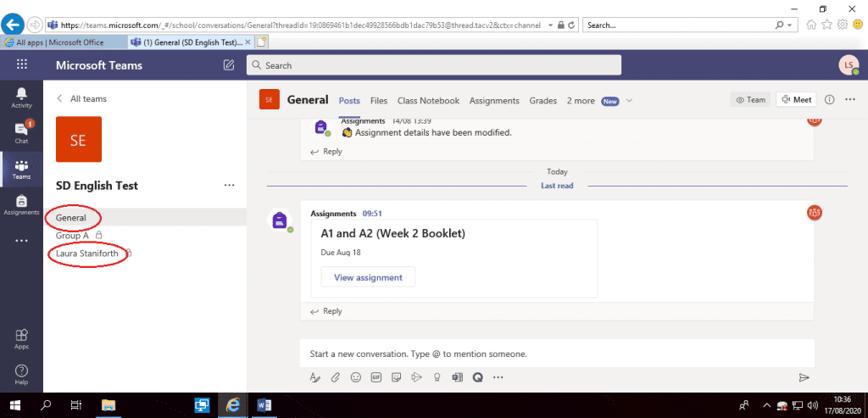Open Chat with the unread badge
868x418 pixels.
21,132
